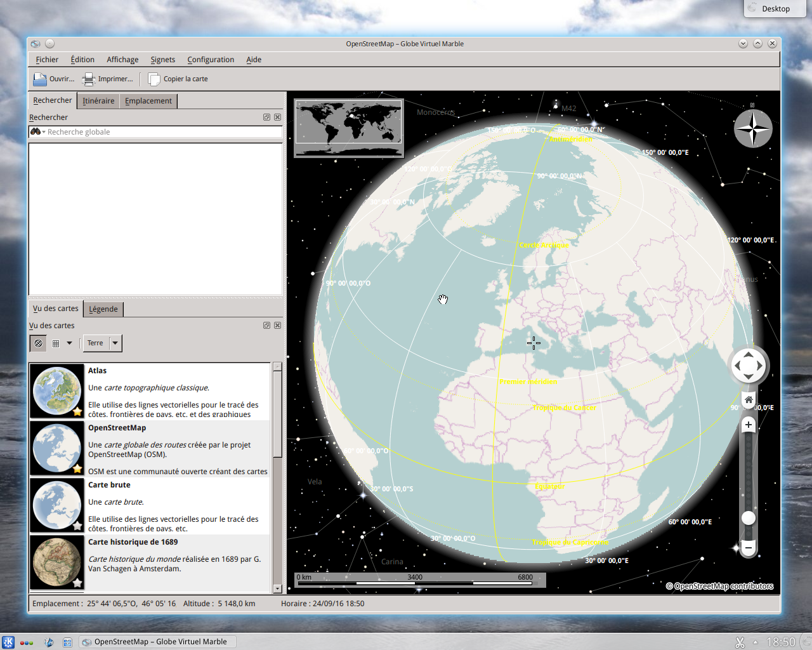
Task: Click the Desktop button at top right
Action: click(775, 8)
